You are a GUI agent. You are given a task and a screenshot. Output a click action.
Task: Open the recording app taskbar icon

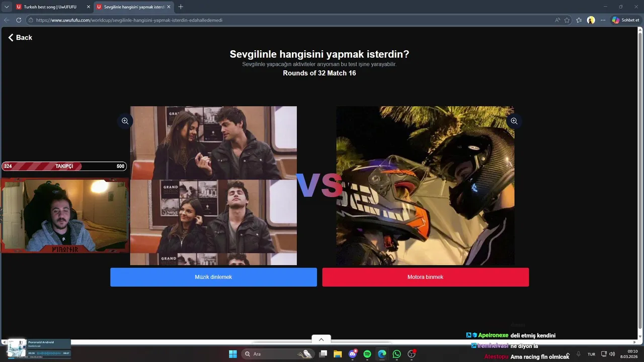coord(412,354)
